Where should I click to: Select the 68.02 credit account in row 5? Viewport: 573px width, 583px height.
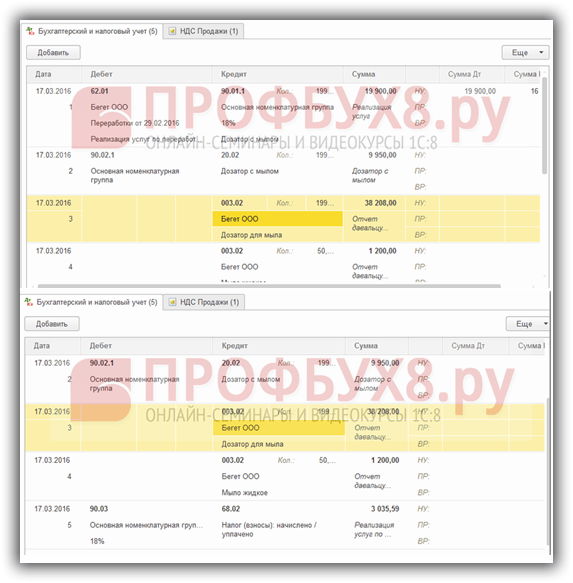click(231, 509)
